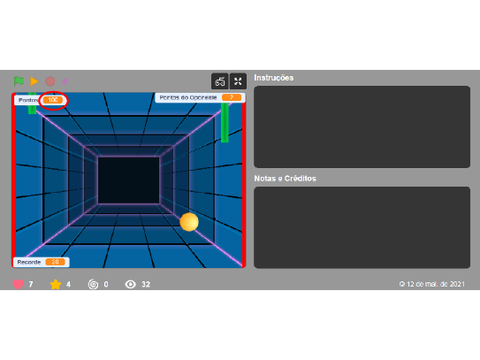Click inside the Notas e Créditos box
This screenshot has height=360, width=480.
[x=362, y=227]
